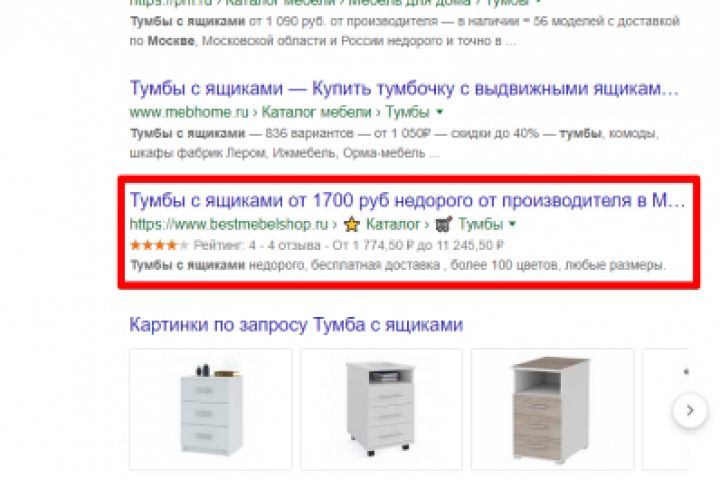Click the https://www.bestmebelshop.ru green URL
The height and width of the screenshot is (480, 720).
tap(229, 224)
